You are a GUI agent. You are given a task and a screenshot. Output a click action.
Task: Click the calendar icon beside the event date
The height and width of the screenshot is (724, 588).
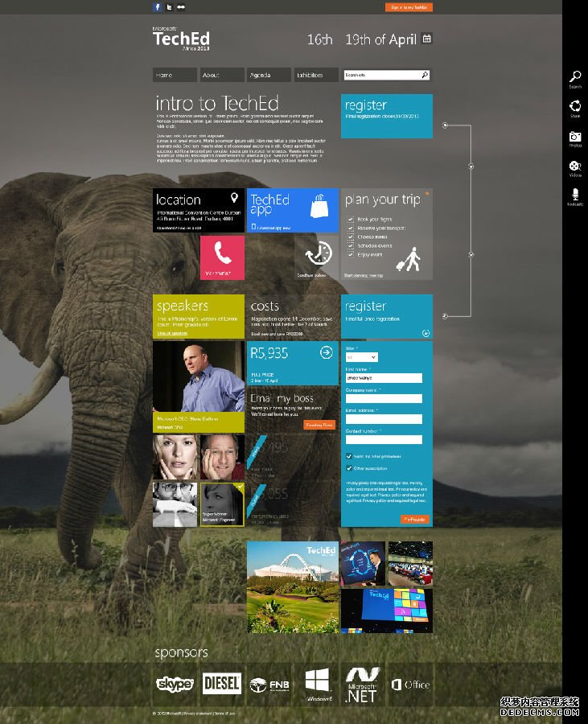[x=427, y=39]
